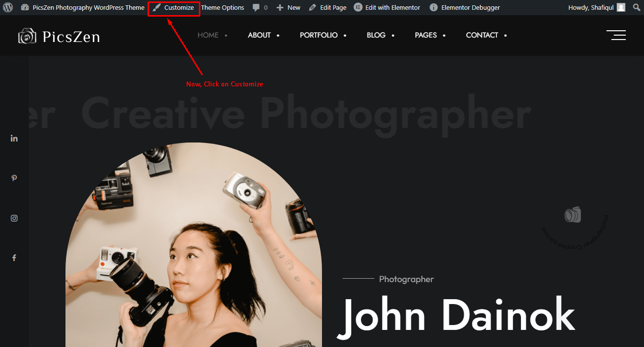Open the PAGES navigation item
Image resolution: width=644 pixels, height=347 pixels.
[x=426, y=35]
